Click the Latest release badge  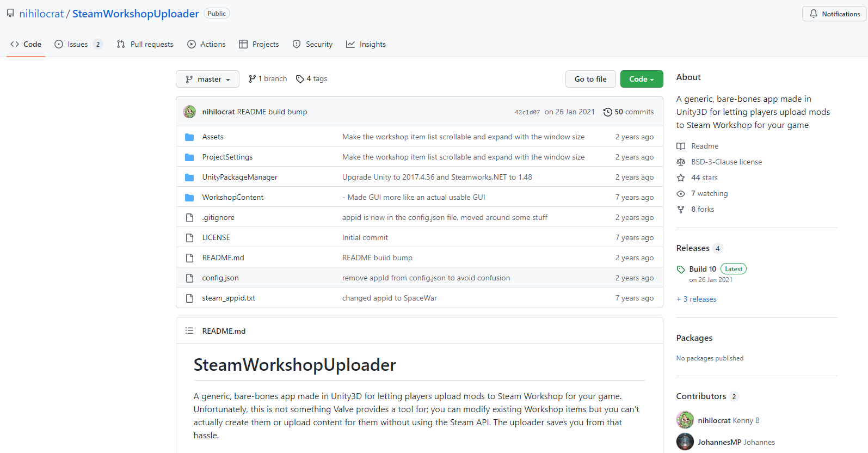coord(734,269)
